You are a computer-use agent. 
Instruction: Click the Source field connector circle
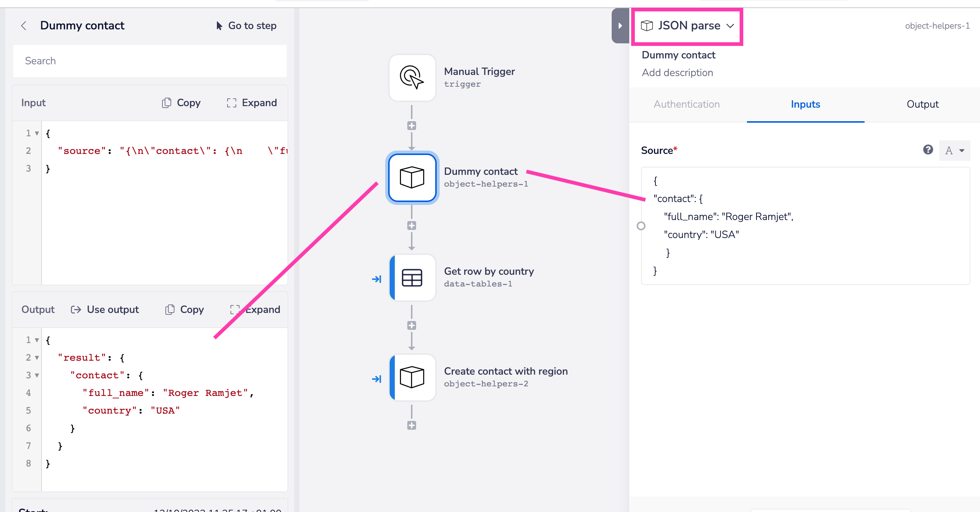[x=641, y=226]
